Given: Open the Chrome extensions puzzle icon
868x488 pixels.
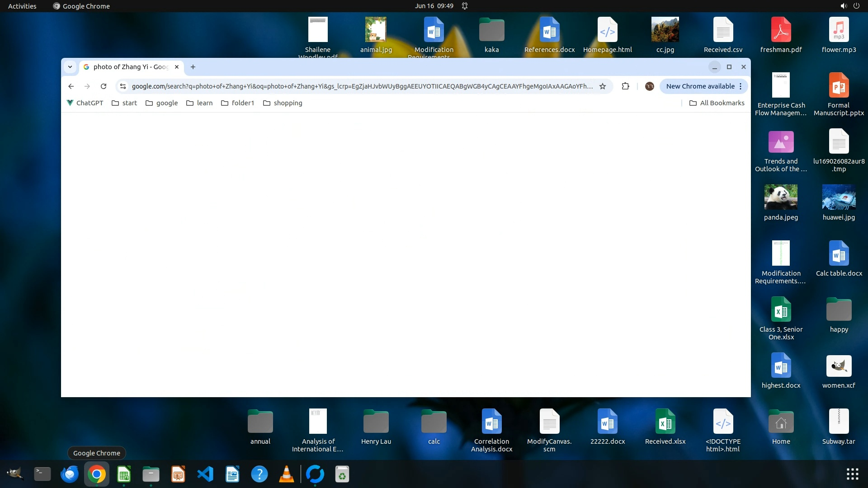Looking at the screenshot, I should click(x=626, y=86).
